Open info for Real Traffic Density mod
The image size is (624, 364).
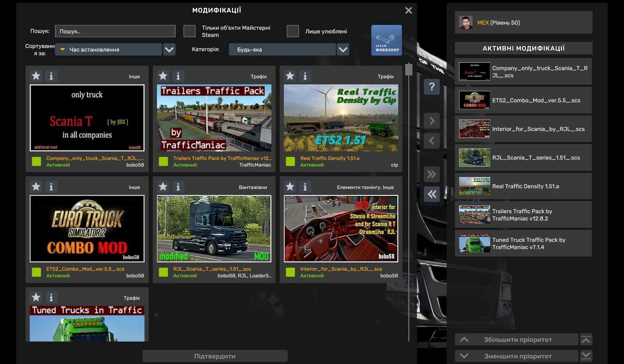(305, 76)
